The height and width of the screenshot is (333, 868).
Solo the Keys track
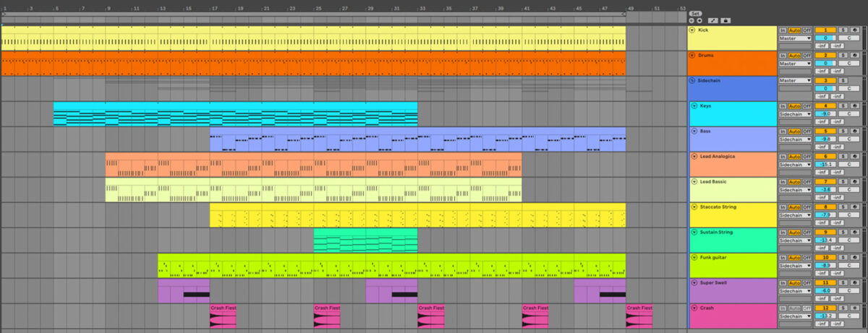tap(843, 106)
